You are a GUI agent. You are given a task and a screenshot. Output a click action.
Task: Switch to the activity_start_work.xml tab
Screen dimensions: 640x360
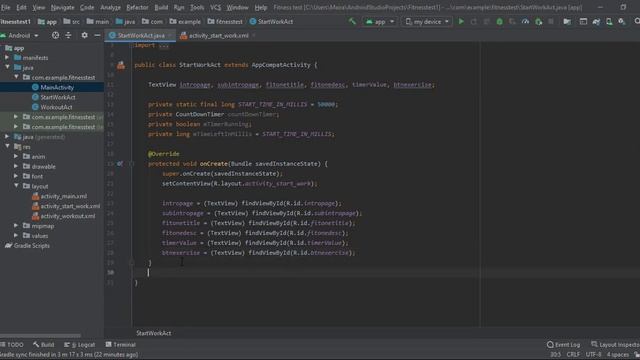pyautogui.click(x=218, y=36)
